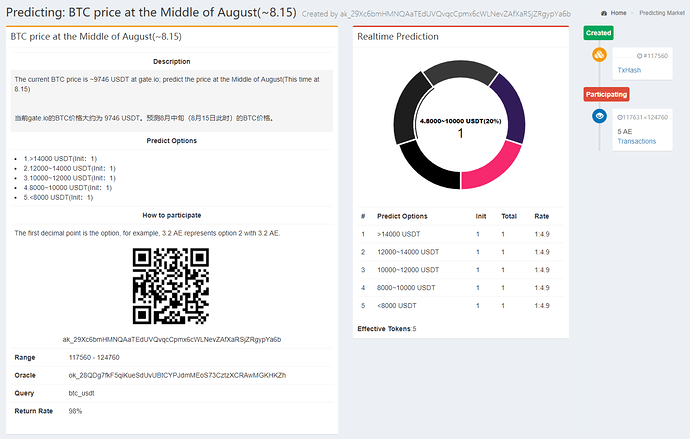Click the blue eye Participating timeline icon
The image size is (690, 439).
599,116
